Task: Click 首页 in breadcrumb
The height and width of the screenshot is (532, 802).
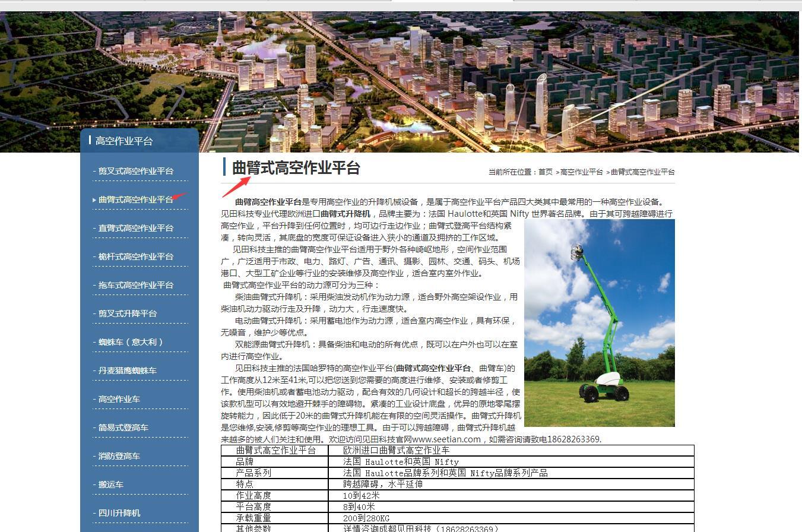Action: (x=546, y=172)
